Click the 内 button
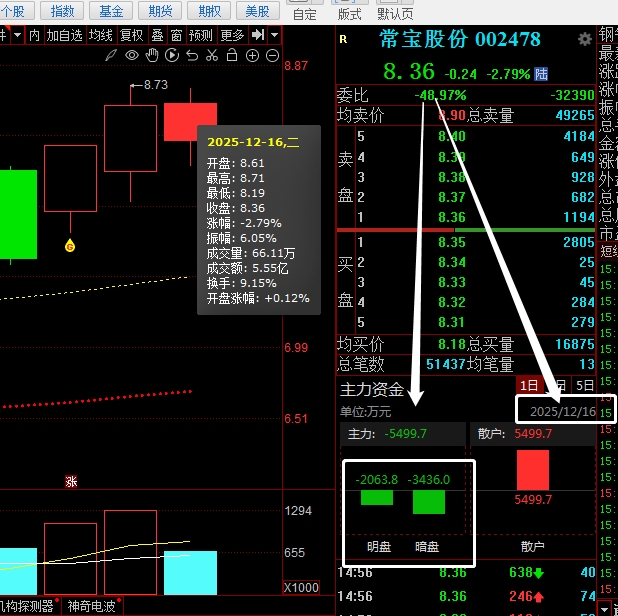 tap(34, 35)
